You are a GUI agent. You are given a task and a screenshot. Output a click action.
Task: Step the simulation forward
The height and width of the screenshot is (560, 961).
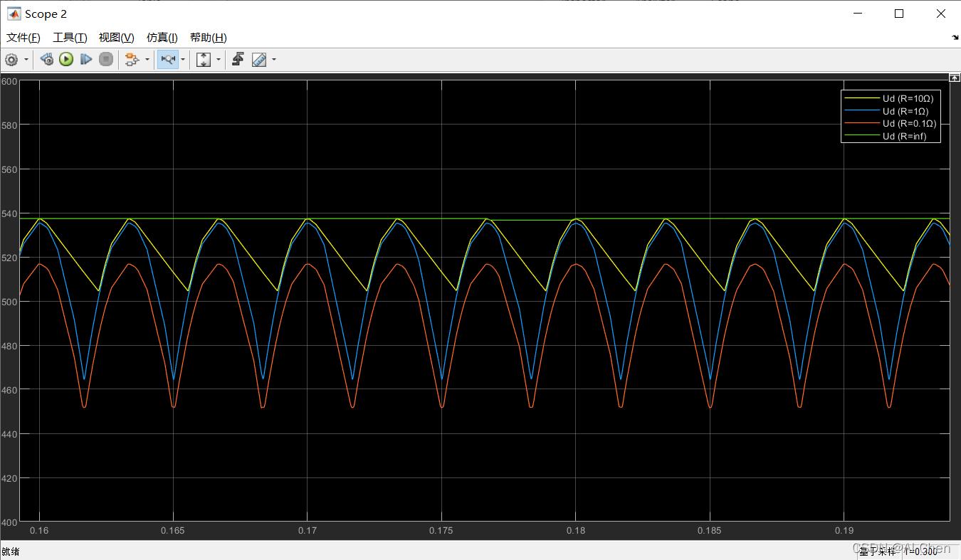pos(86,60)
